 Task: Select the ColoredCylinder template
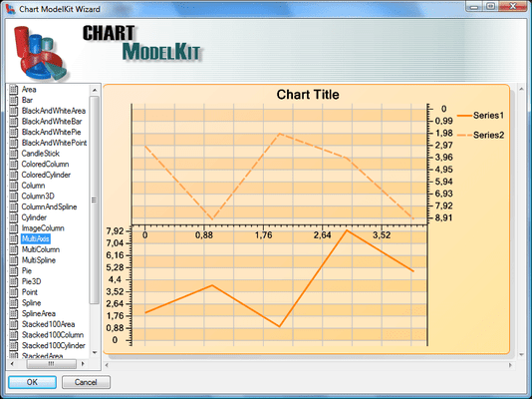tap(46, 175)
